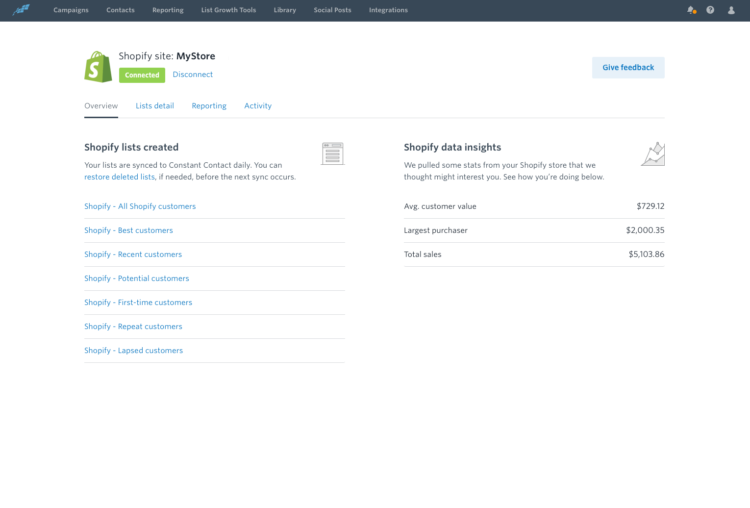Click the Disconnect link

[x=193, y=74]
